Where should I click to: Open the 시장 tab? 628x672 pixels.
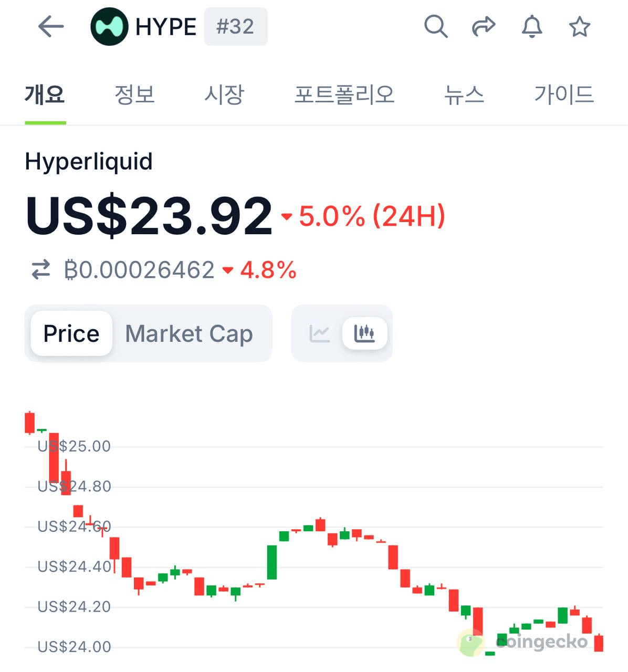pyautogui.click(x=224, y=94)
